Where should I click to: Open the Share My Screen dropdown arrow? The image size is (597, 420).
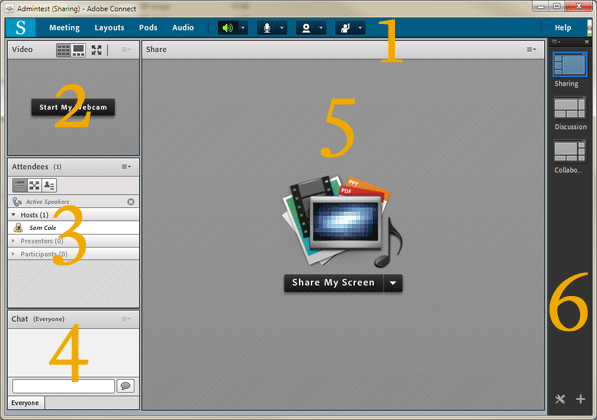(x=393, y=283)
